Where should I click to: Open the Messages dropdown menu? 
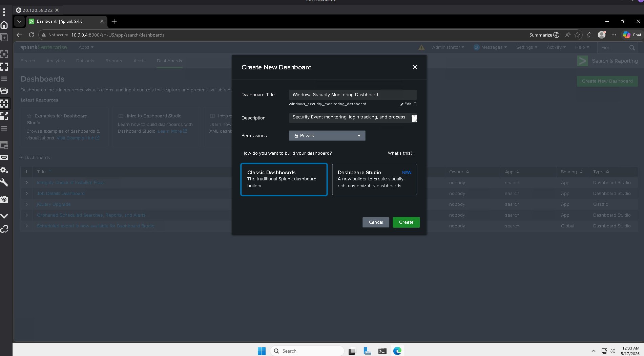490,47
